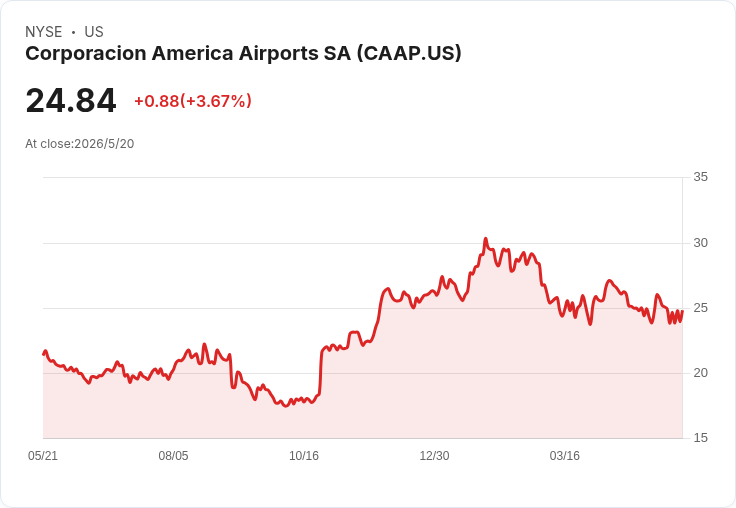The height and width of the screenshot is (508, 736).
Task: Click the 10/16 x-axis date label
Action: pos(304,455)
